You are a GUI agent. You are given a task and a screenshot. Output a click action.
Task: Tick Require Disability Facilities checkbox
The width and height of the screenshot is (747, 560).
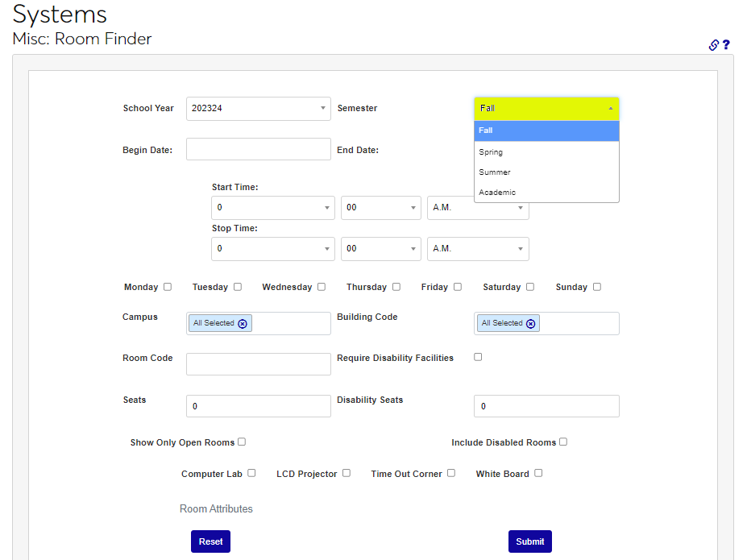tap(478, 357)
